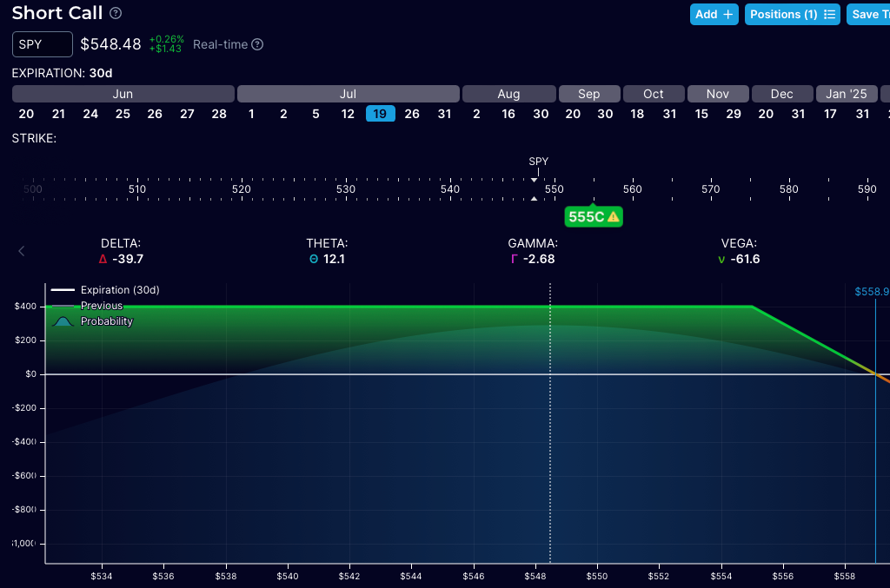Toggle Expiration (30d) legend line
Screen dimensions: 890x588
pyautogui.click(x=105, y=290)
